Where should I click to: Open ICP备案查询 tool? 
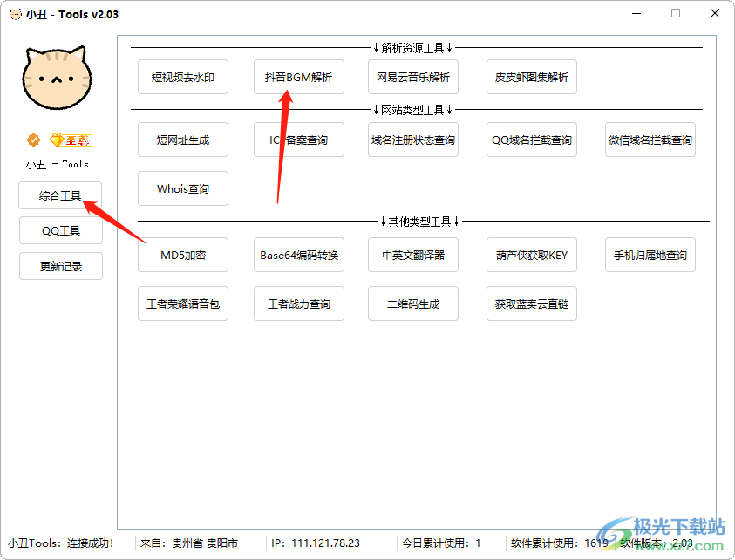298,140
